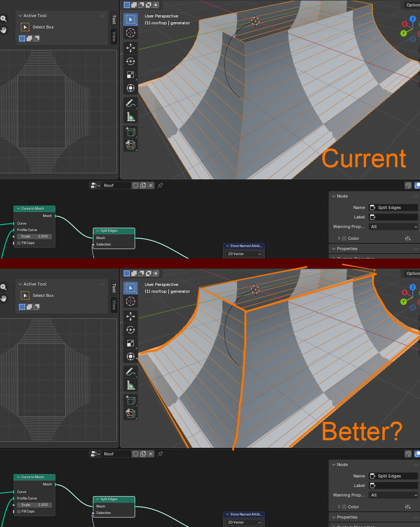This screenshot has height=527, width=420.
Task: Switch to the View tab in lower sidebar
Action: [x=114, y=305]
